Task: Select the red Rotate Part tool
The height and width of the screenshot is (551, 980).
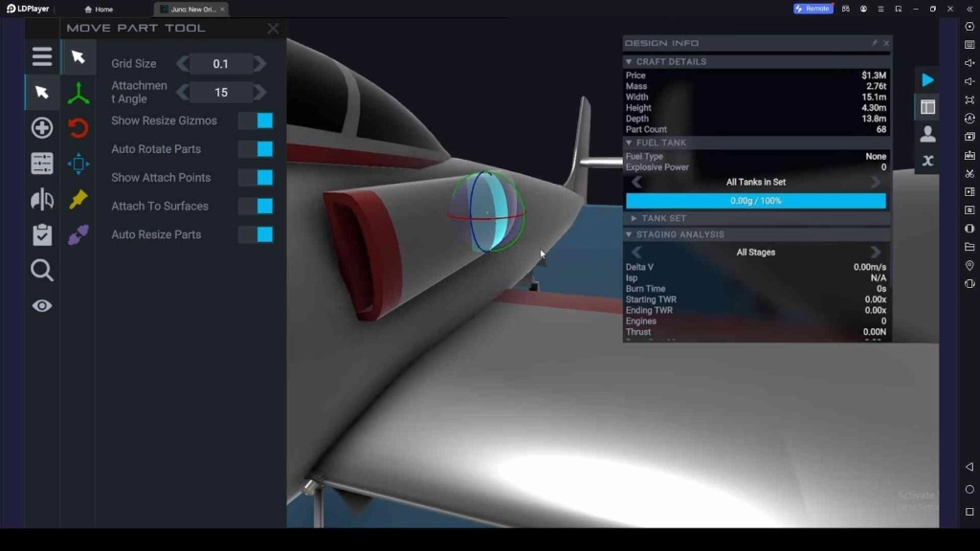Action: click(x=78, y=128)
